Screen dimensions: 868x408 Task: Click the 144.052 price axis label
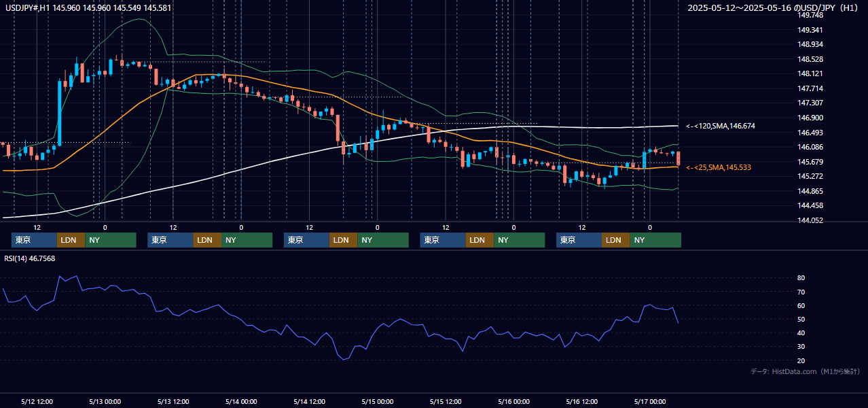point(810,220)
